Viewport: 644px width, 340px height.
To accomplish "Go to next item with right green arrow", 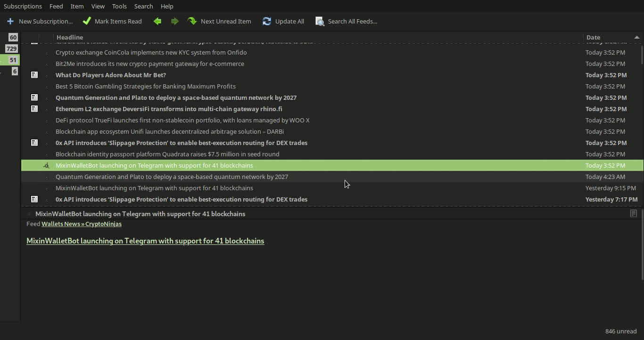I will (x=174, y=21).
